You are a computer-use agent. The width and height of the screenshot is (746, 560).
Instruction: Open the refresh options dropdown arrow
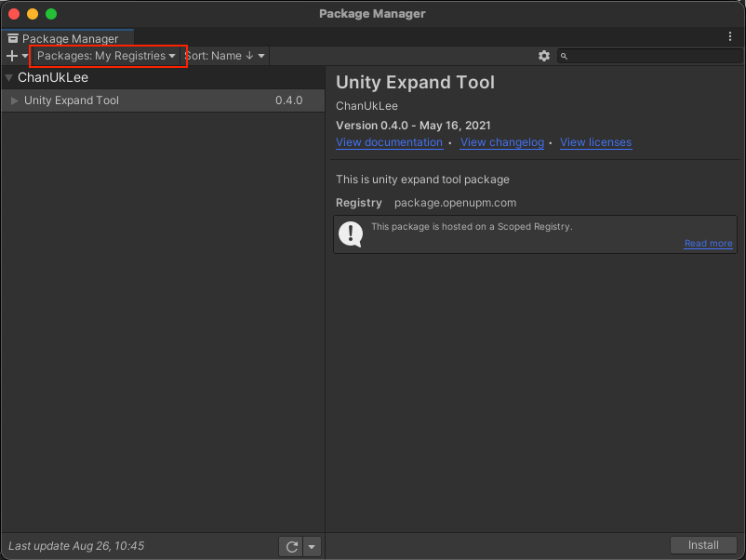tap(312, 546)
